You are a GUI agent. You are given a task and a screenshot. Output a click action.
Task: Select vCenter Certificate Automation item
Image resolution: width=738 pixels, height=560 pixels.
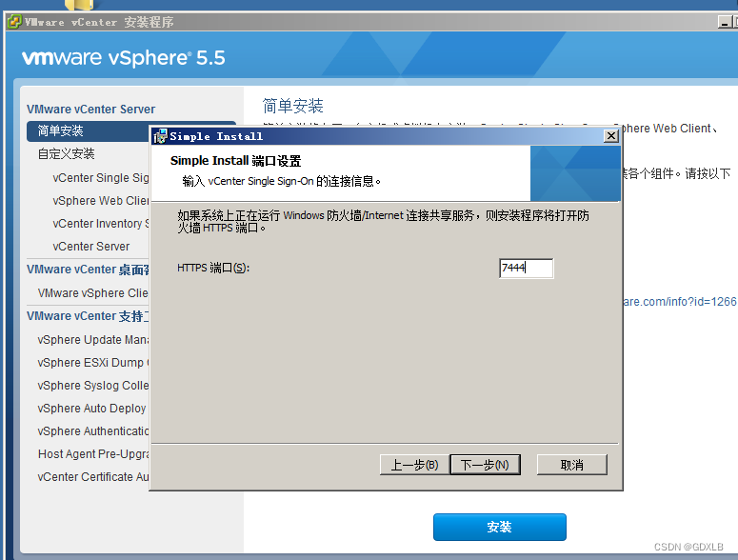(93, 477)
